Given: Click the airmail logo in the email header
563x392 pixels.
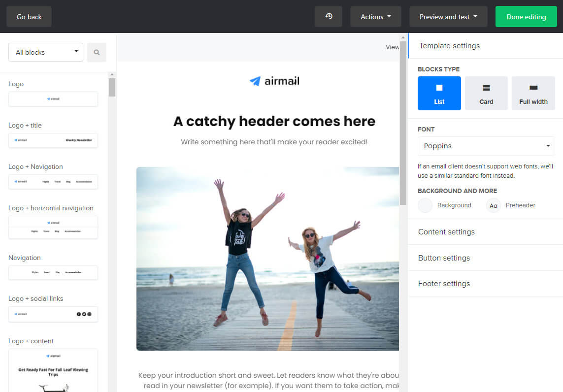Looking at the screenshot, I should point(274,80).
